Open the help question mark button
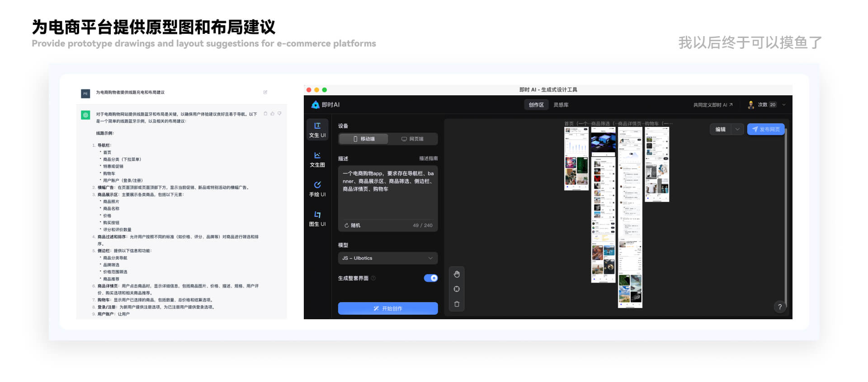The width and height of the screenshot is (868, 382). 780,307
